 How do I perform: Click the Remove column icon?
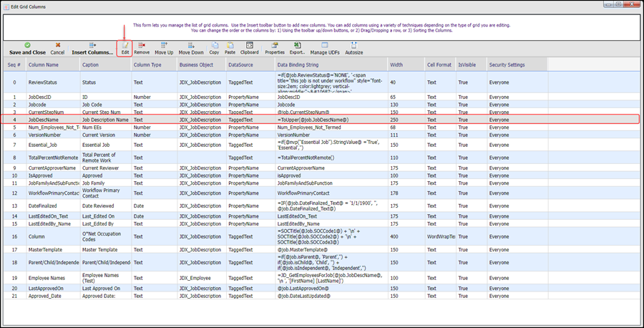click(142, 49)
